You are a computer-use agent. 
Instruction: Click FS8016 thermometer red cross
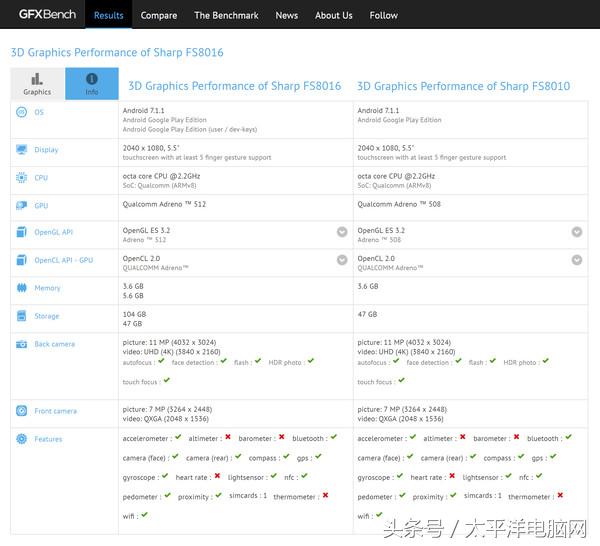tap(325, 495)
